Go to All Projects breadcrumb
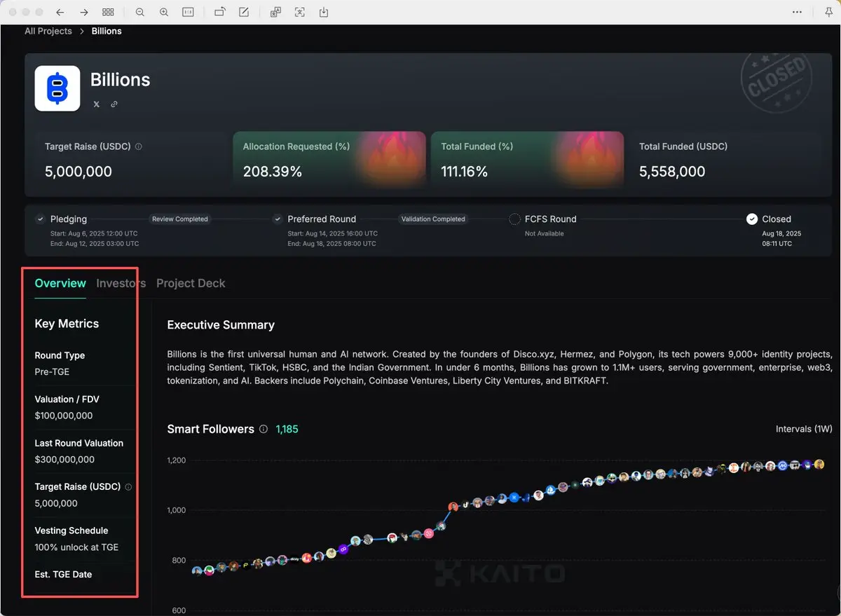The image size is (841, 616). 48,31
